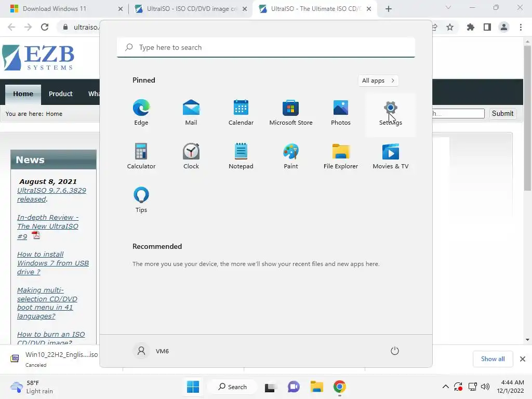The width and height of the screenshot is (532, 399).
Task: Focus the Start menu search box
Action: pyautogui.click(x=266, y=47)
